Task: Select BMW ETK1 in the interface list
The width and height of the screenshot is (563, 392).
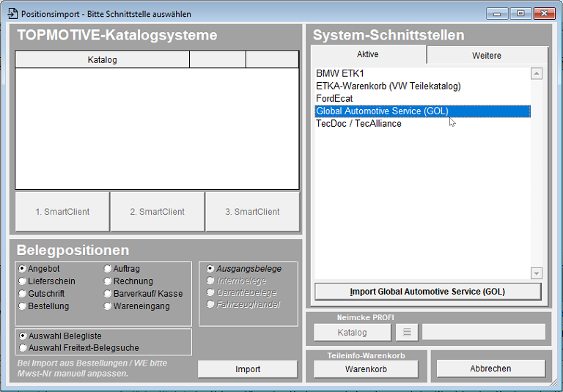Action: [422, 73]
